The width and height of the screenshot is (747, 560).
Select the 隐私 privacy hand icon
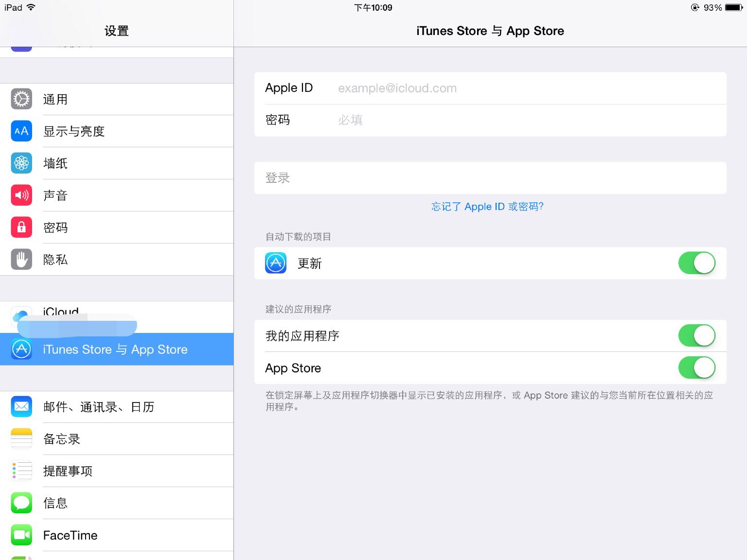point(21,259)
